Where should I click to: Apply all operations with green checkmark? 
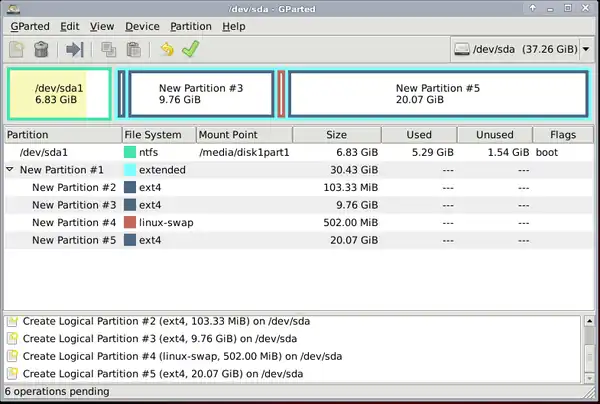(x=190, y=48)
